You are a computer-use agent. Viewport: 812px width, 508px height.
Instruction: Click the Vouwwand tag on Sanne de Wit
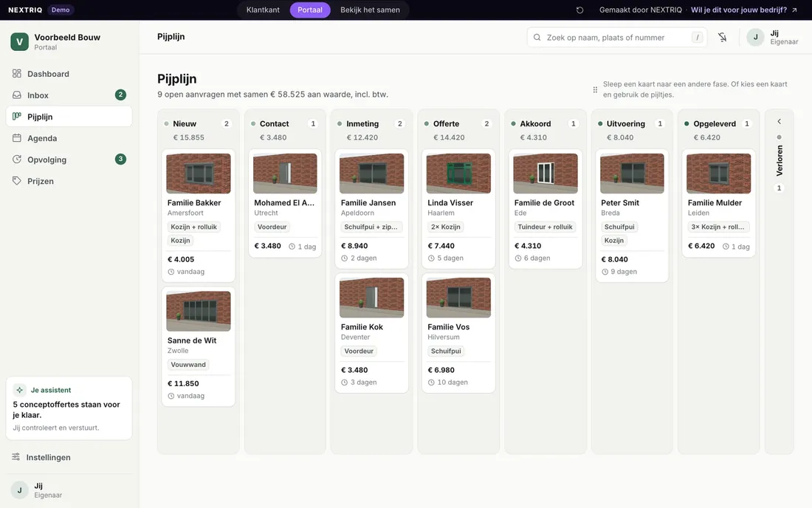[x=188, y=365]
